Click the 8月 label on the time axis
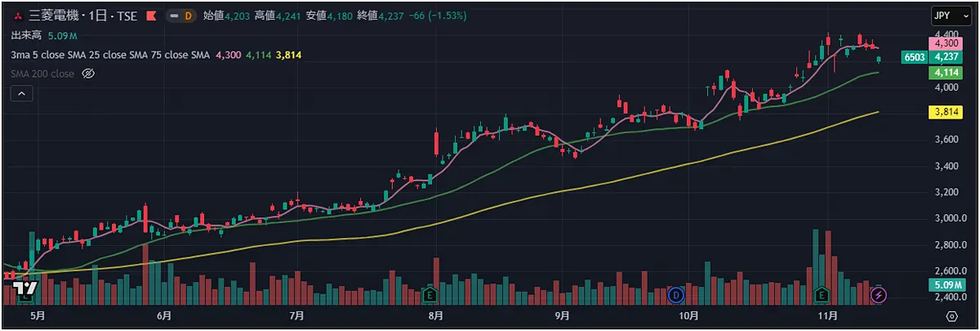980x331 pixels. (435, 315)
